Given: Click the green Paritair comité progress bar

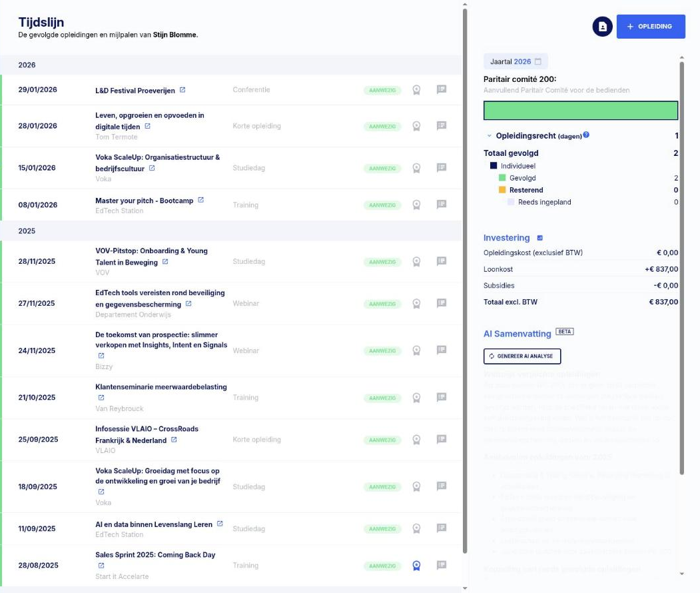Looking at the screenshot, I should (x=580, y=111).
